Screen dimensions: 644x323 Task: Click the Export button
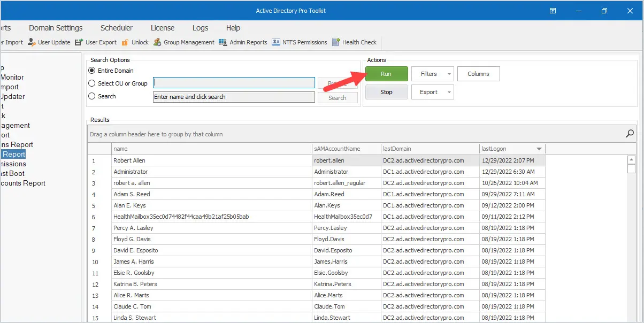coord(428,92)
